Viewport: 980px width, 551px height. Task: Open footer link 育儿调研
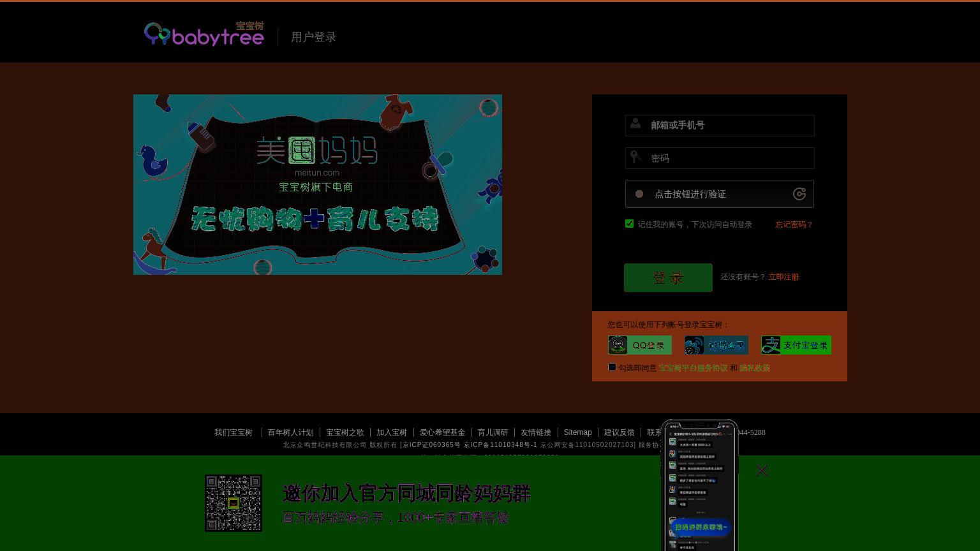coord(493,432)
